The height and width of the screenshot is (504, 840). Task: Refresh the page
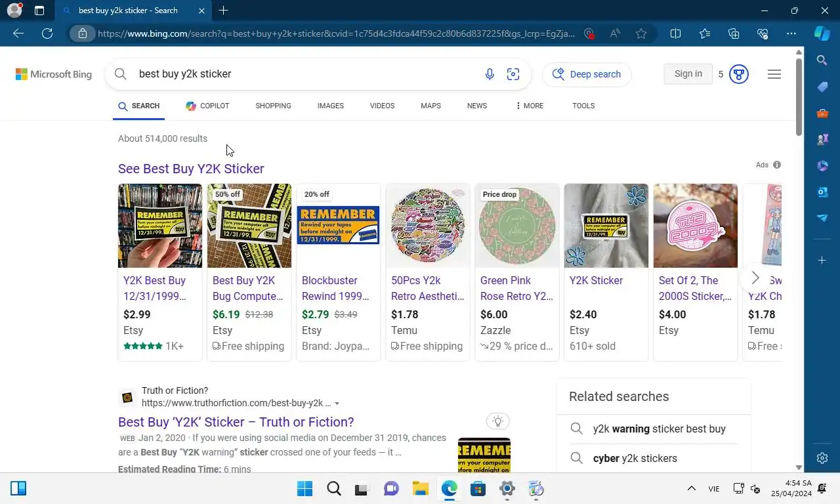47,33
